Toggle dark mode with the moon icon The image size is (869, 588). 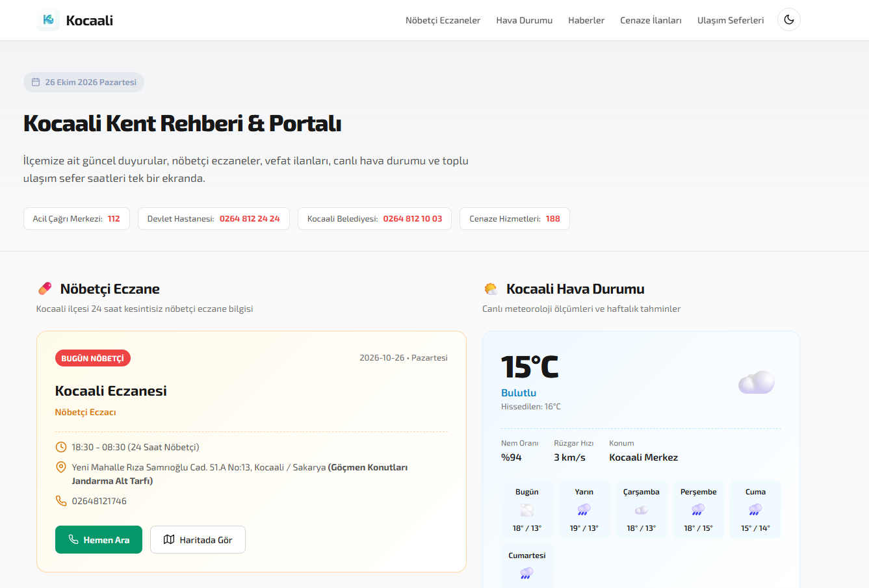789,20
